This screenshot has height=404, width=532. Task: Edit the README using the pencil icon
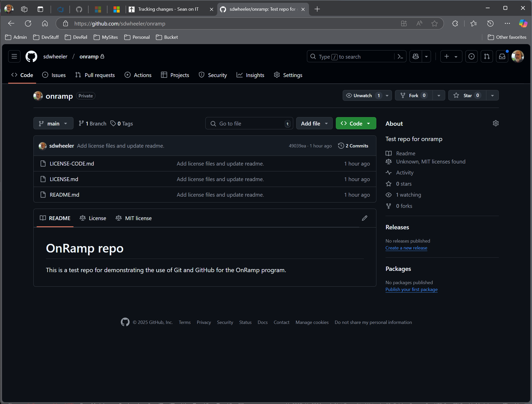click(x=365, y=218)
